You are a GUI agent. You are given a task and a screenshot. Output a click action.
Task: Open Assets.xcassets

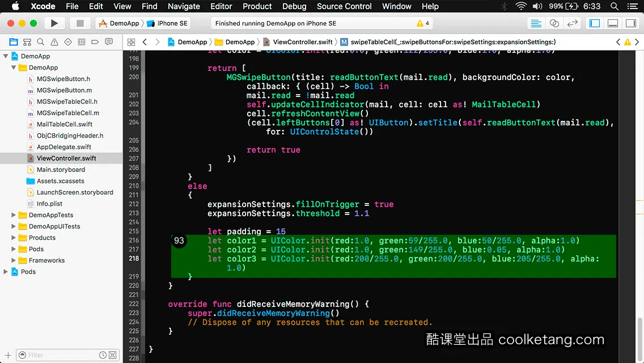point(60,181)
